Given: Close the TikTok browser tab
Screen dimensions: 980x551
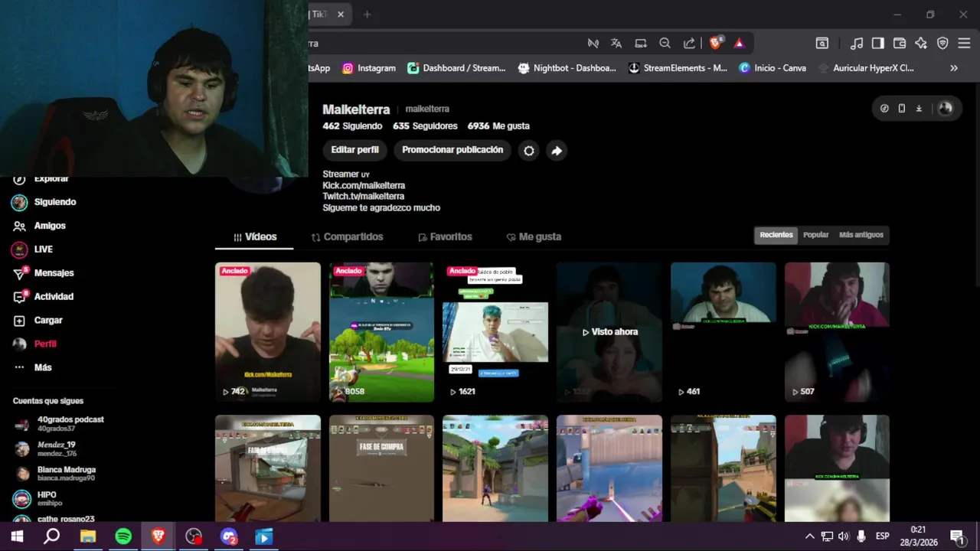Looking at the screenshot, I should (341, 15).
